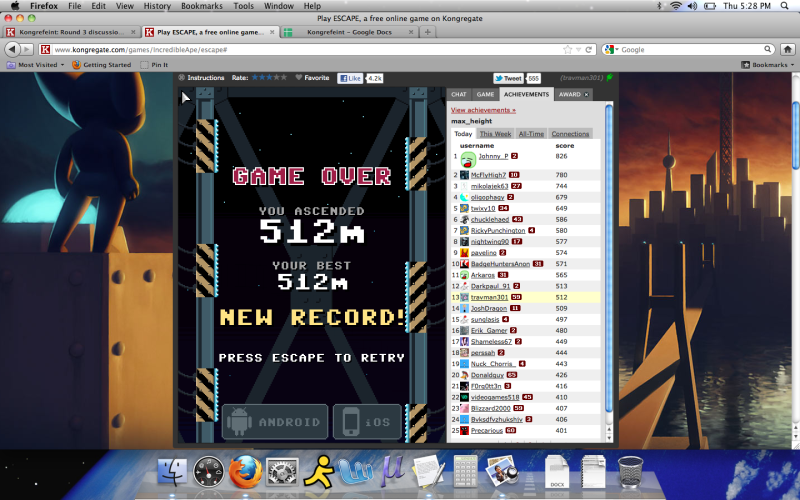
Task: Click the browser forward arrow
Action: click(x=27, y=49)
